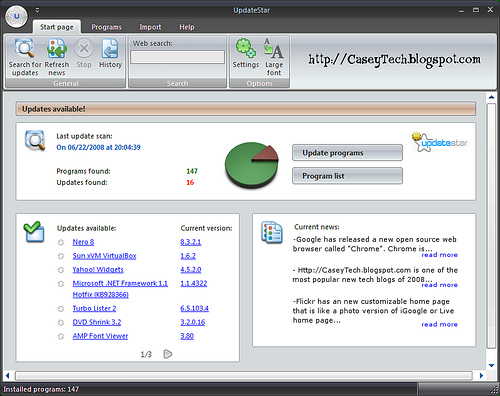The width and height of the screenshot is (500, 396).
Task: Click the Programs found count 147
Action: coord(192,171)
